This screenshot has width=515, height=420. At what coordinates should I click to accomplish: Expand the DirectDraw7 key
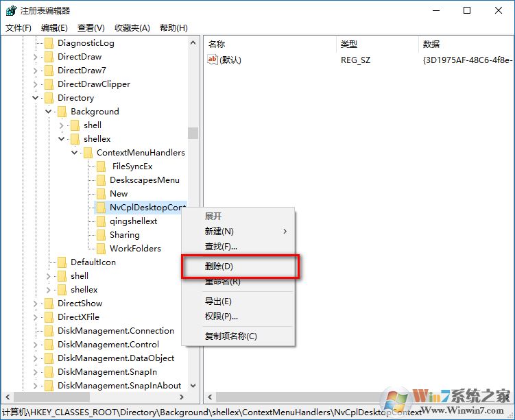35,71
